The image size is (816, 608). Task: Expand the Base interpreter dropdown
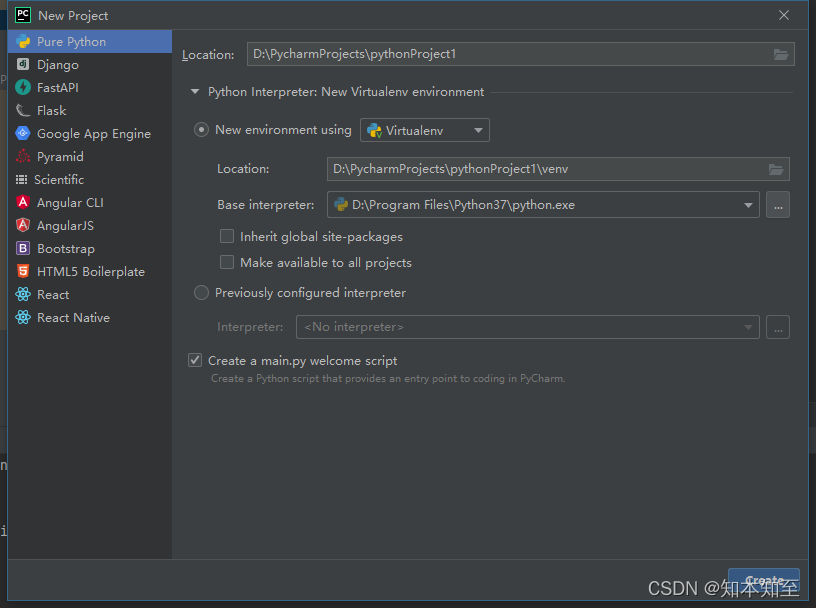point(748,205)
